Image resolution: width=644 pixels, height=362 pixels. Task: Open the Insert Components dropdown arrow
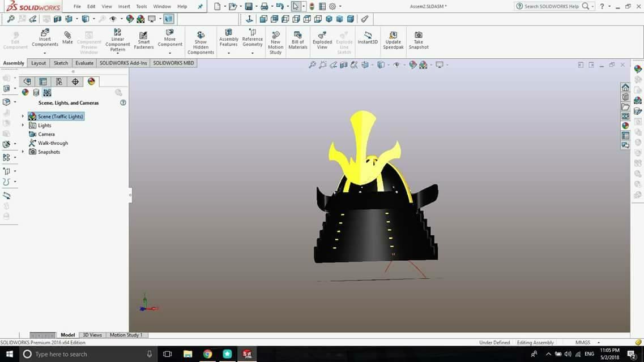(x=45, y=53)
